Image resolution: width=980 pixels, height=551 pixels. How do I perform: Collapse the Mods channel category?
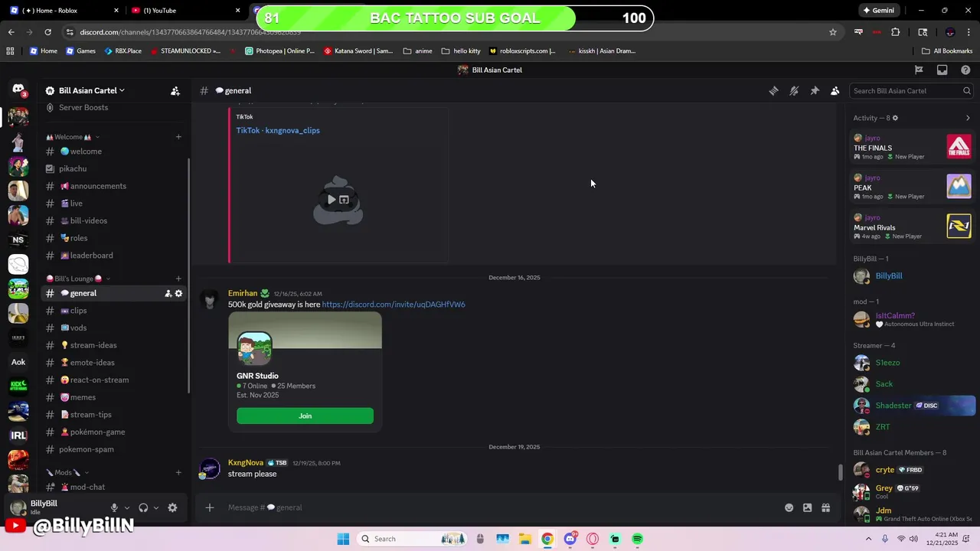tap(67, 472)
